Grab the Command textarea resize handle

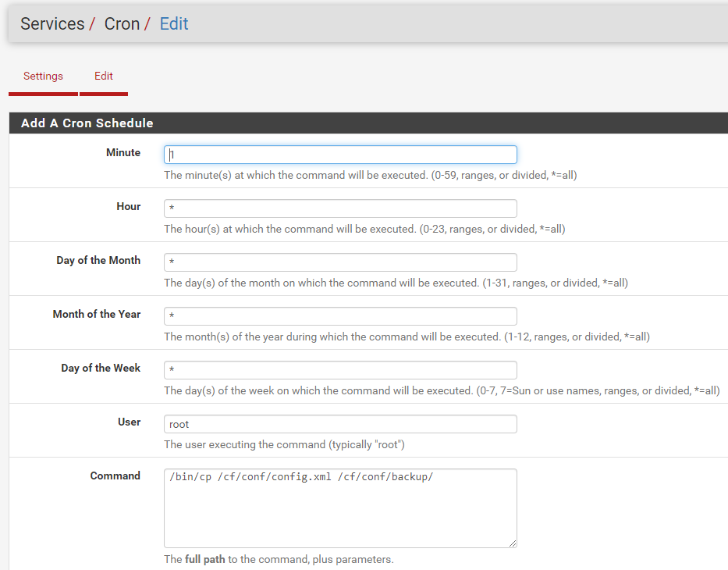click(513, 543)
